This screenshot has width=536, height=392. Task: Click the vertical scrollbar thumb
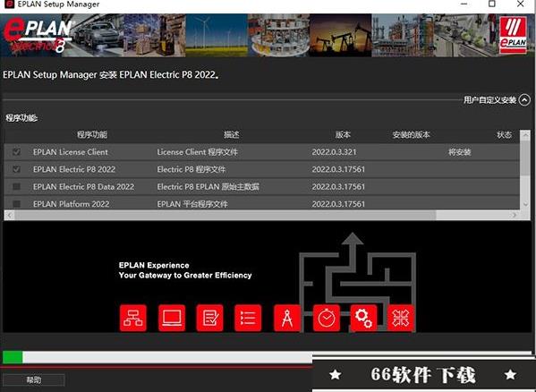[525, 158]
